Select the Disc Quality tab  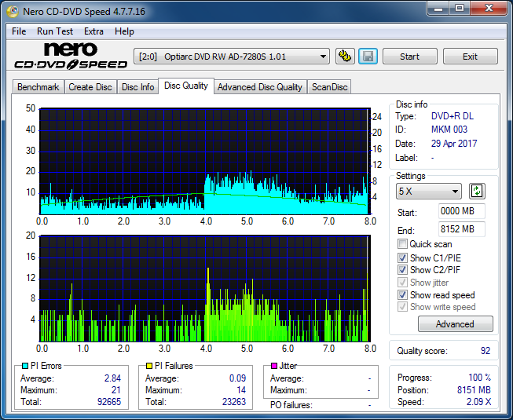(186, 86)
